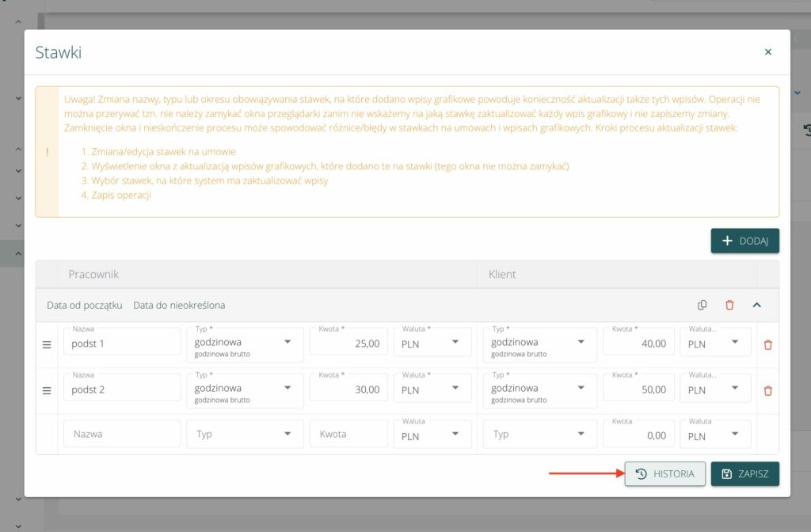Save rates with ZAPISZ button

[x=744, y=474]
